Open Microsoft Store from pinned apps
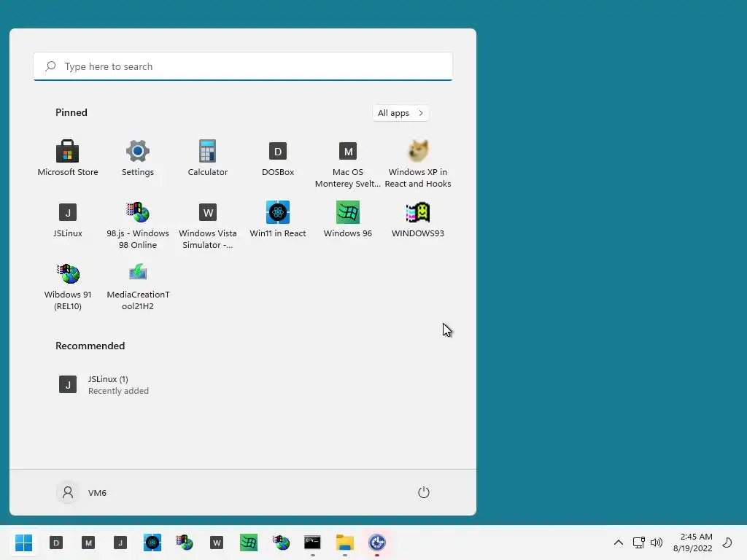Screen dimensions: 747x560 coord(68,158)
